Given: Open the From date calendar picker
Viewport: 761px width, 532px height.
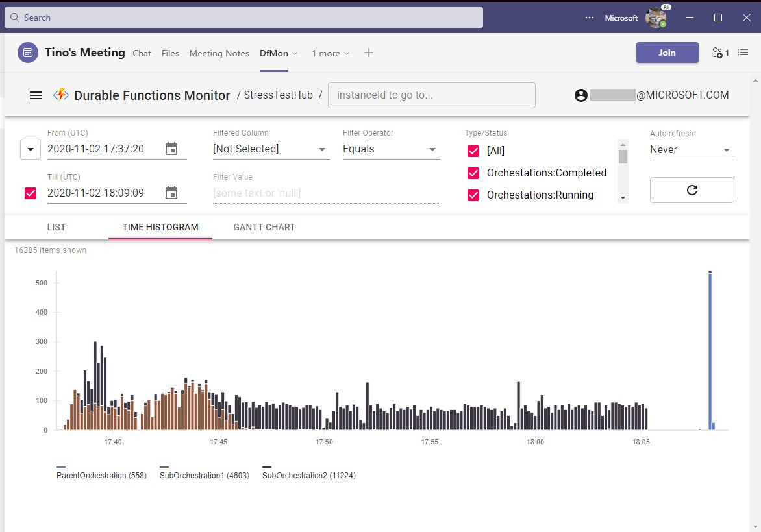Looking at the screenshot, I should (x=171, y=149).
